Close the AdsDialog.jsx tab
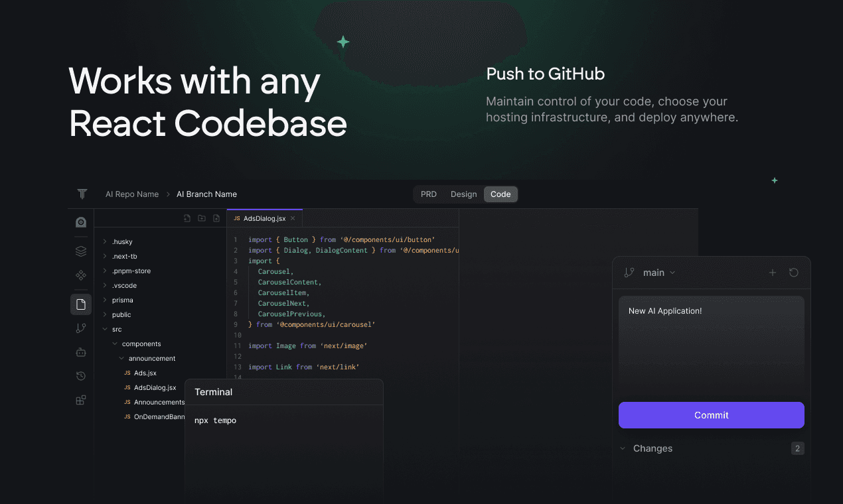 point(293,218)
